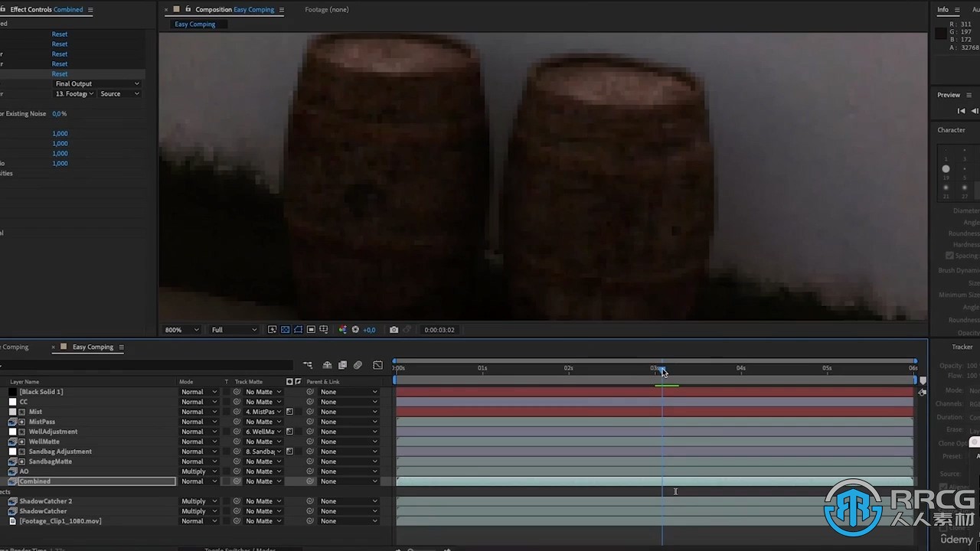The image size is (980, 551).
Task: Click the reset exposure icon
Action: [355, 330]
